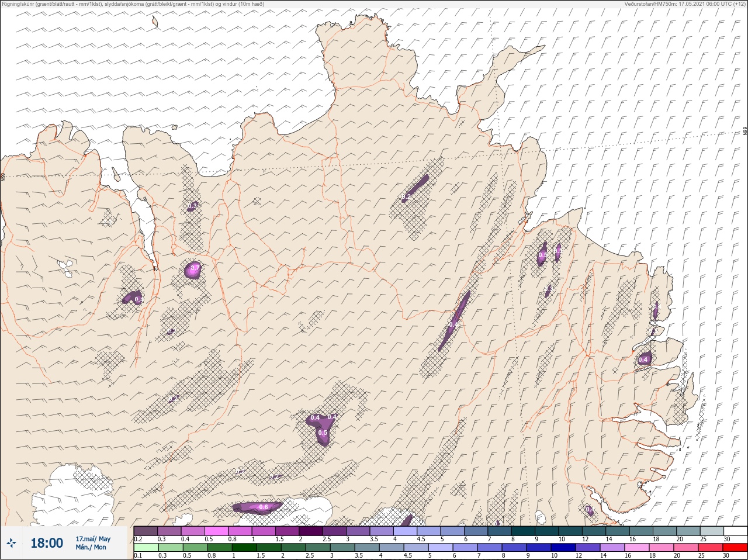Select the 18:00 forecast time display
748x560 pixels.
point(47,543)
